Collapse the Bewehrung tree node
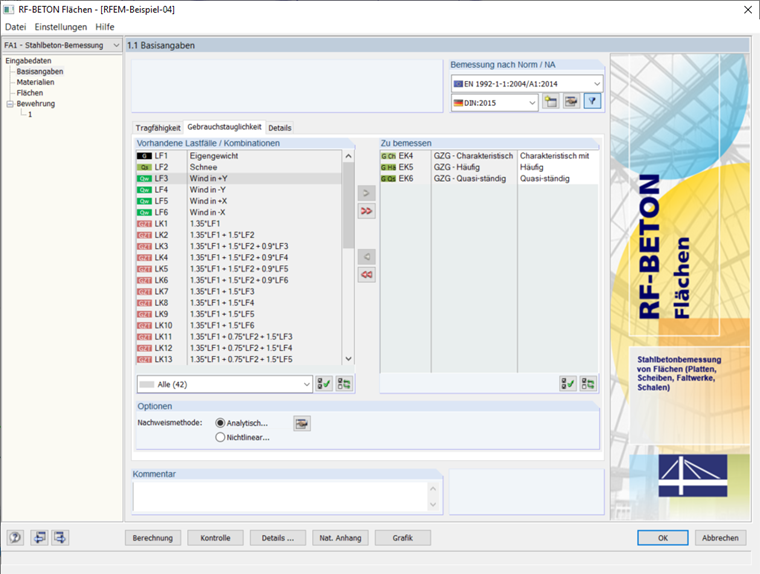The width and height of the screenshot is (760, 574). [10, 104]
